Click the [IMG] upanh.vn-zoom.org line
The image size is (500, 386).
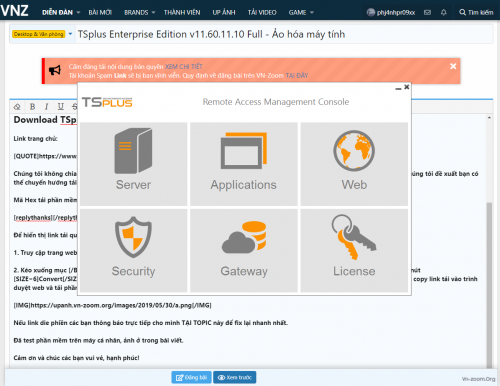click(x=112, y=305)
